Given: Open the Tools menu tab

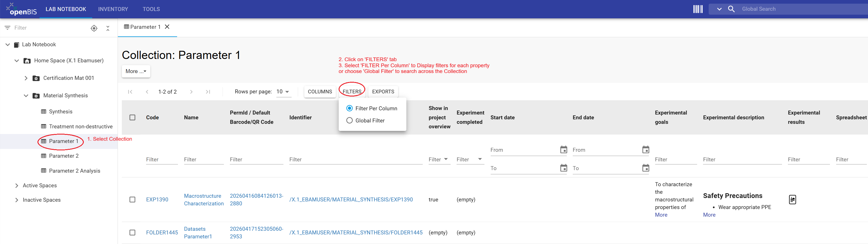Looking at the screenshot, I should click(151, 9).
